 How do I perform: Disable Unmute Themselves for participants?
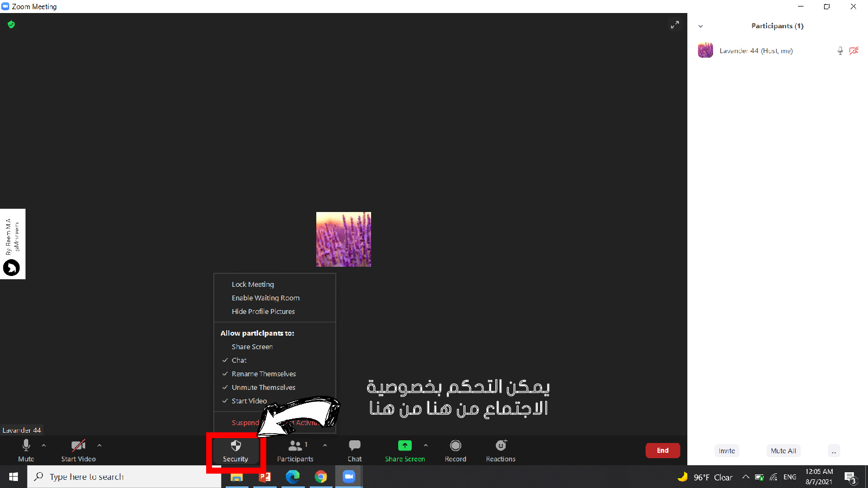264,388
